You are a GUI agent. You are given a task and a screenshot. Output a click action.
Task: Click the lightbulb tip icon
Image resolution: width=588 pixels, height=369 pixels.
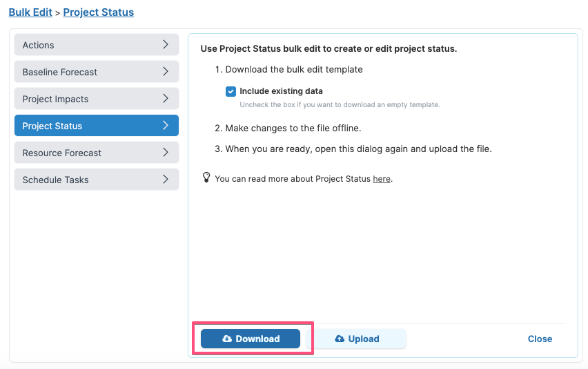coord(206,178)
